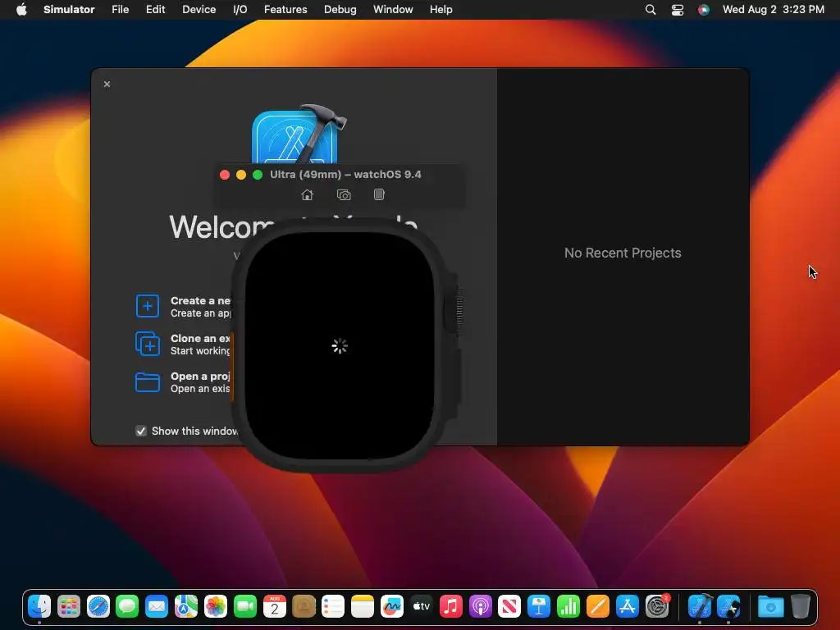Click the Home button in Simulator toolbar
The image size is (840, 630).
307,195
